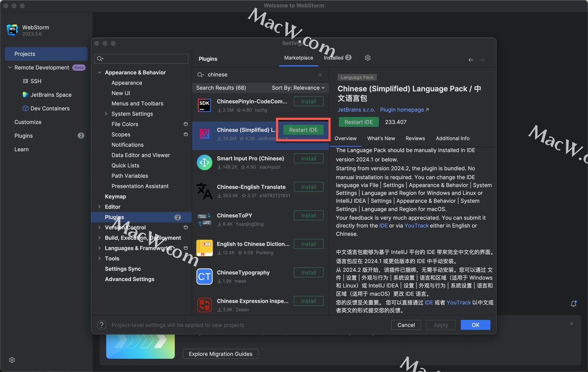Select ChineseToPY plugin icon
This screenshot has width=588, height=372.
[204, 219]
